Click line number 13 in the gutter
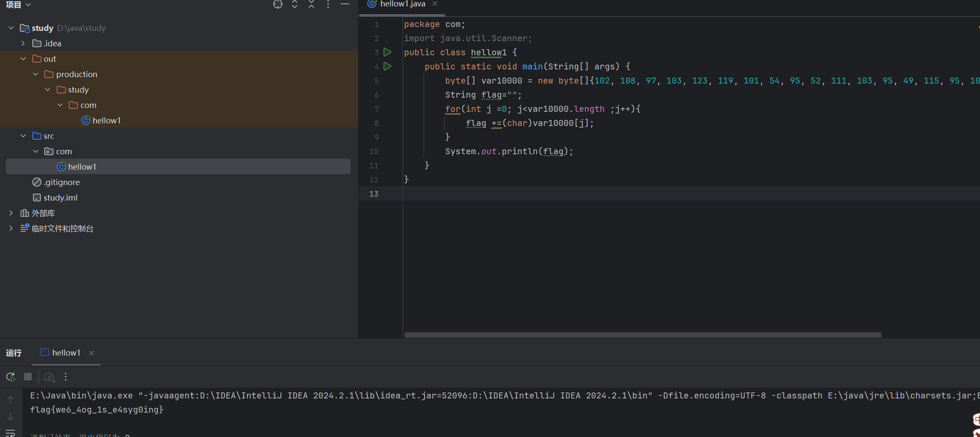Image resolution: width=980 pixels, height=437 pixels. pyautogui.click(x=374, y=194)
